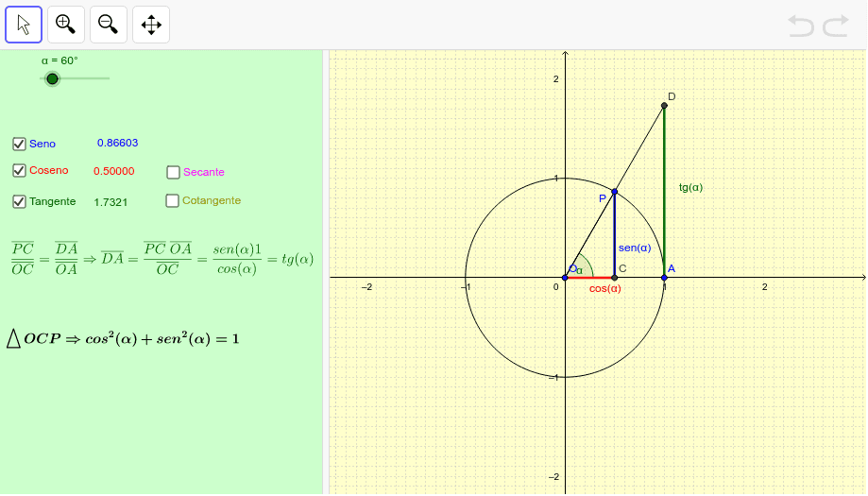Viewport: 868px width, 496px height.
Task: Enable the Cotangente checkbox
Action: click(172, 200)
